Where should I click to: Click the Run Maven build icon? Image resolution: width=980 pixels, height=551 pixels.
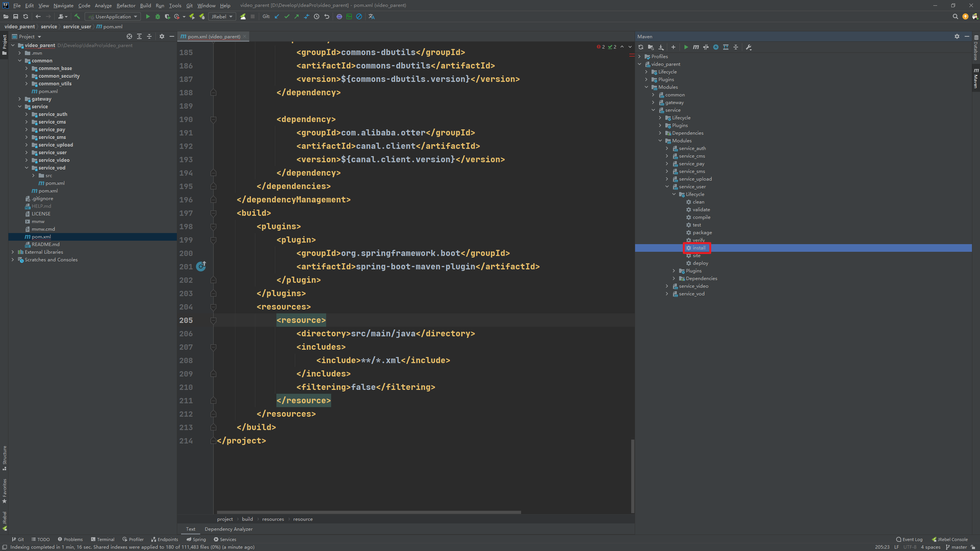pyautogui.click(x=684, y=46)
